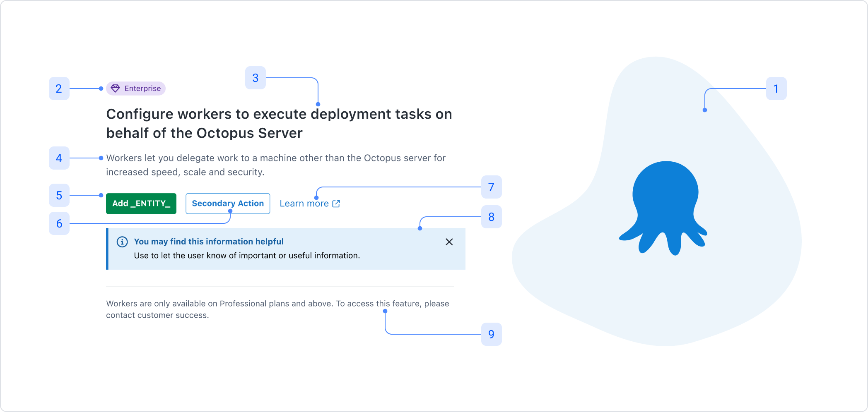The width and height of the screenshot is (868, 412).
Task: Select annotation marker number 3
Action: (x=256, y=78)
